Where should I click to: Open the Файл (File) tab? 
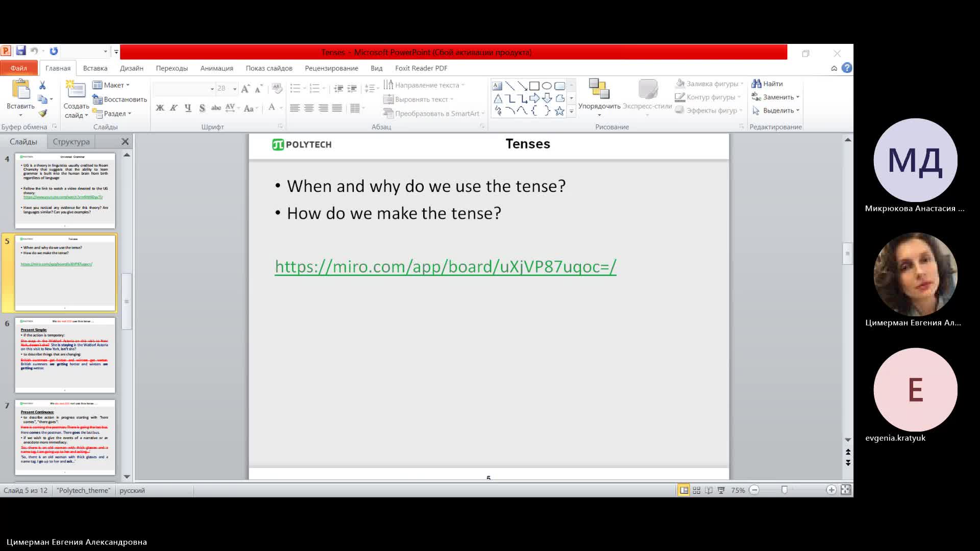(x=19, y=68)
